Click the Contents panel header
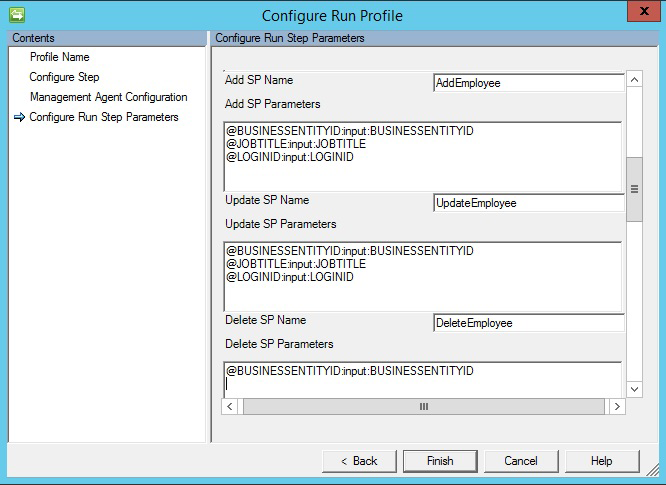This screenshot has height=485, width=666. 107,38
